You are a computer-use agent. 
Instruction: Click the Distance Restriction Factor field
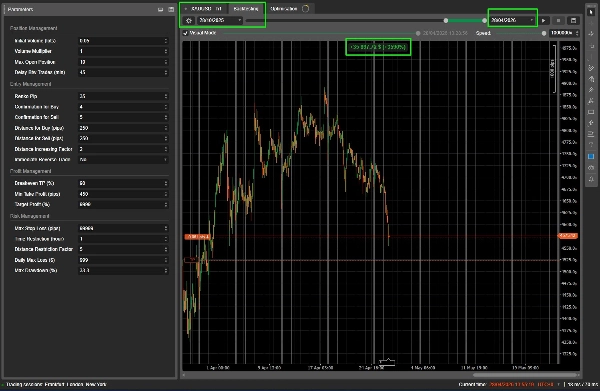coord(123,249)
